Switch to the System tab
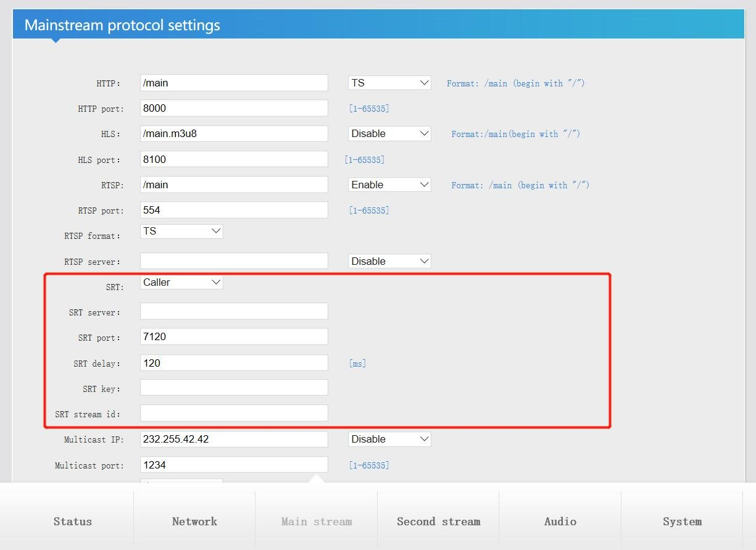The width and height of the screenshot is (756, 550). click(682, 522)
